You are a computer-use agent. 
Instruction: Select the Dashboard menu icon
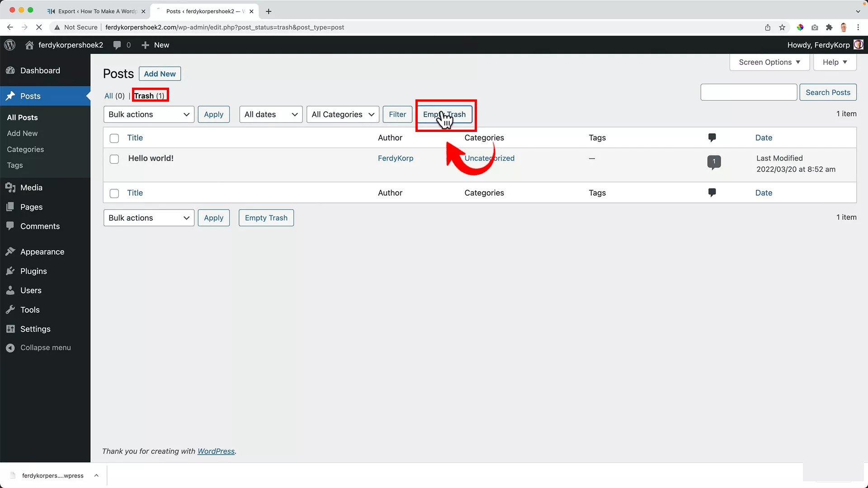10,70
